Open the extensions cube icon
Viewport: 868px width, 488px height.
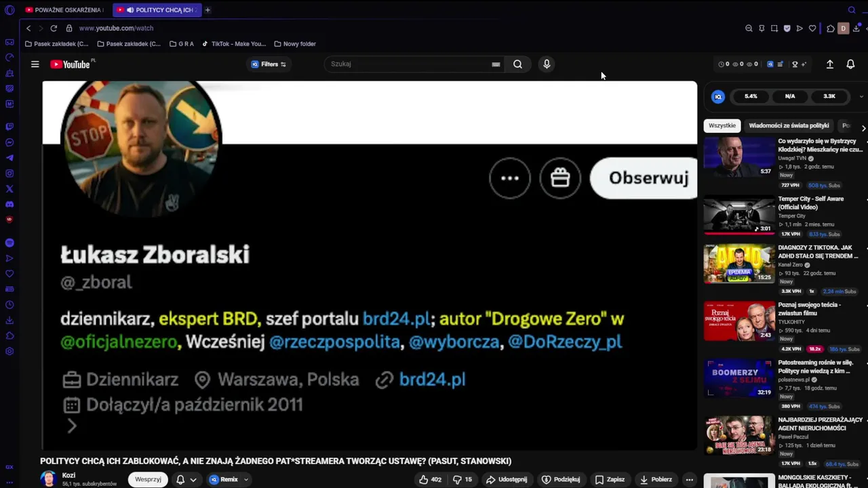point(831,28)
